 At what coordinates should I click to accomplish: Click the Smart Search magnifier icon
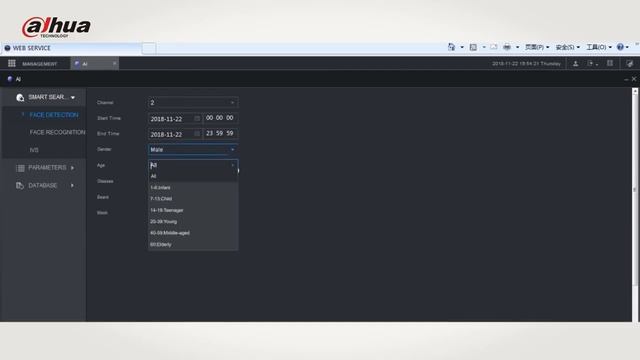click(20, 97)
